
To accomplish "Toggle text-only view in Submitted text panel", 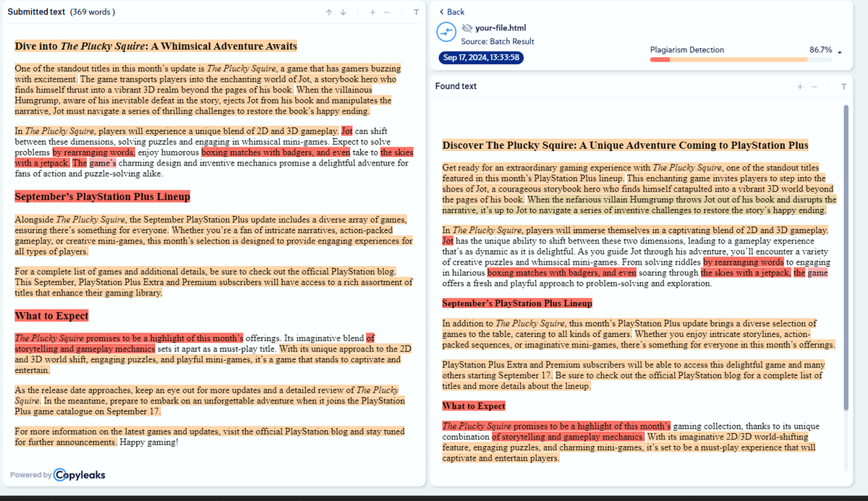I will pos(415,12).
